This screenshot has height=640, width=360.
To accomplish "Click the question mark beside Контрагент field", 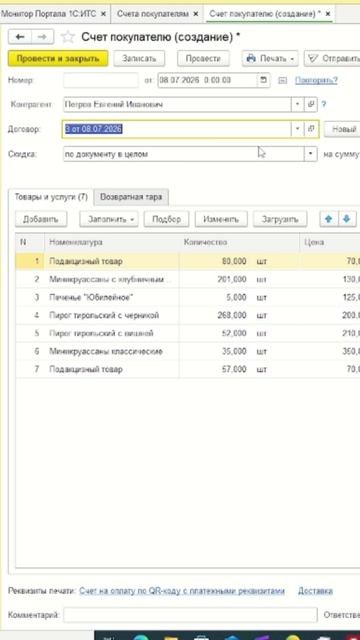I will [324, 104].
